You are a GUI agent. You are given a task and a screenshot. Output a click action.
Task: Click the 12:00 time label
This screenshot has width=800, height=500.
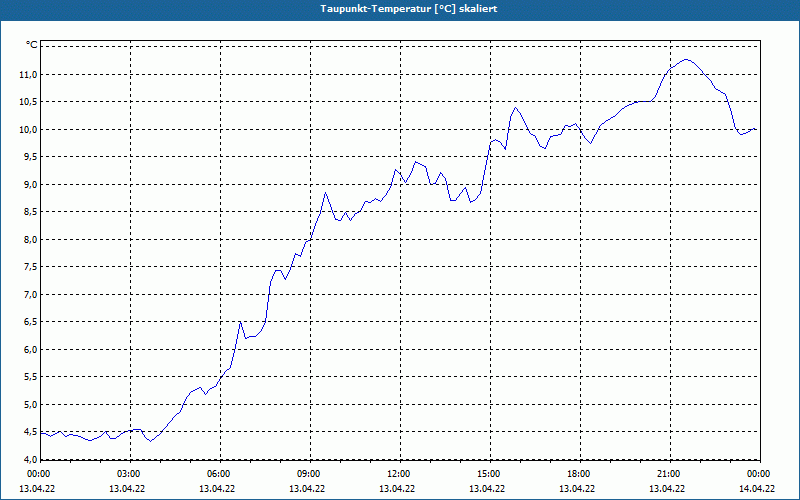(399, 474)
